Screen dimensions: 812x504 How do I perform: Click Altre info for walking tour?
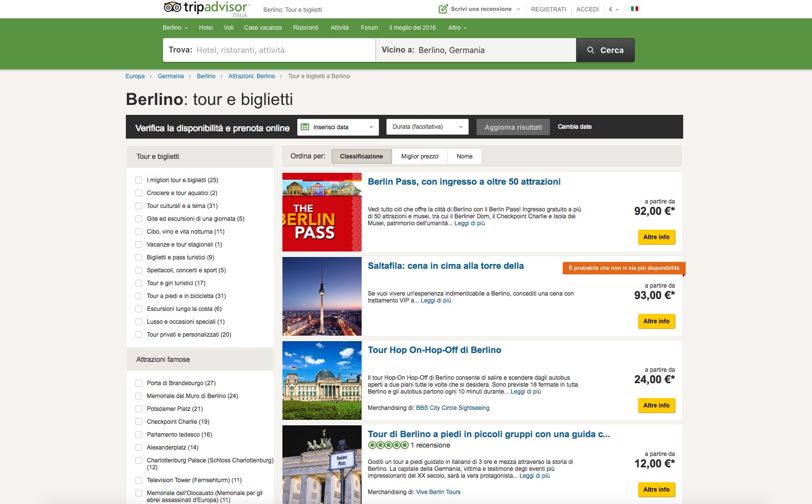tap(656, 490)
